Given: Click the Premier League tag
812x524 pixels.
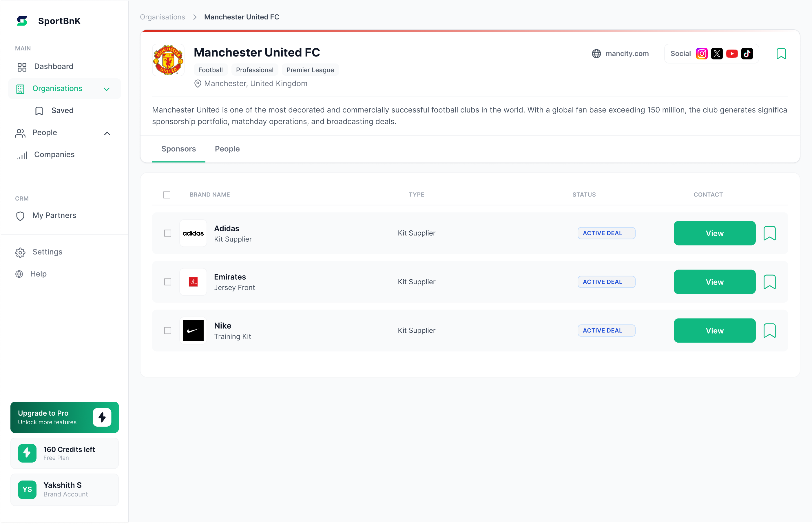Looking at the screenshot, I should coord(310,70).
